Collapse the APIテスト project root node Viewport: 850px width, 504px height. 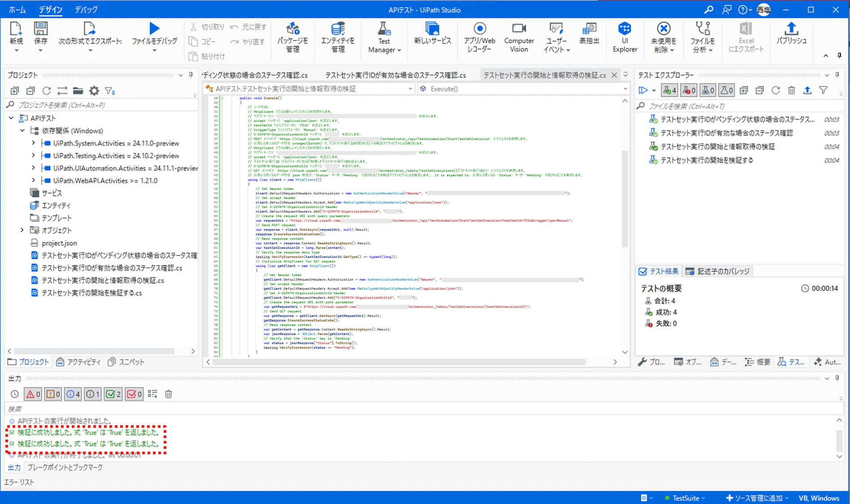coord(11,118)
